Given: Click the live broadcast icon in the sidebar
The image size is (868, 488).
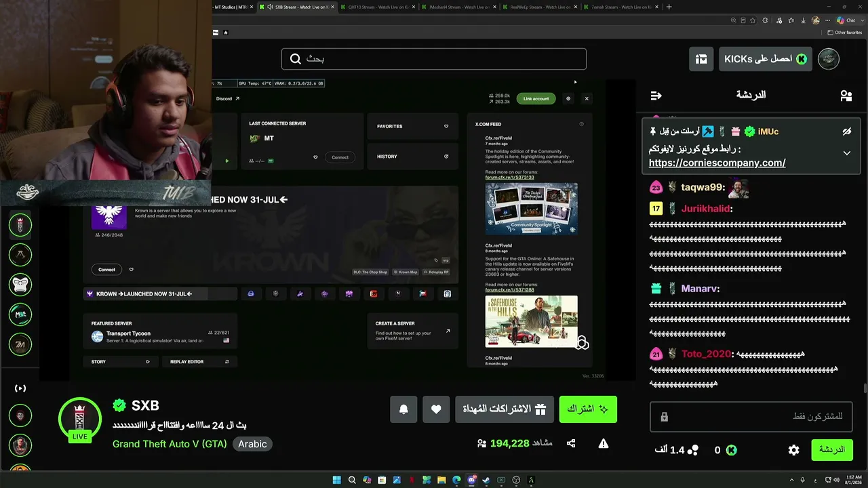Looking at the screenshot, I should 20,388.
